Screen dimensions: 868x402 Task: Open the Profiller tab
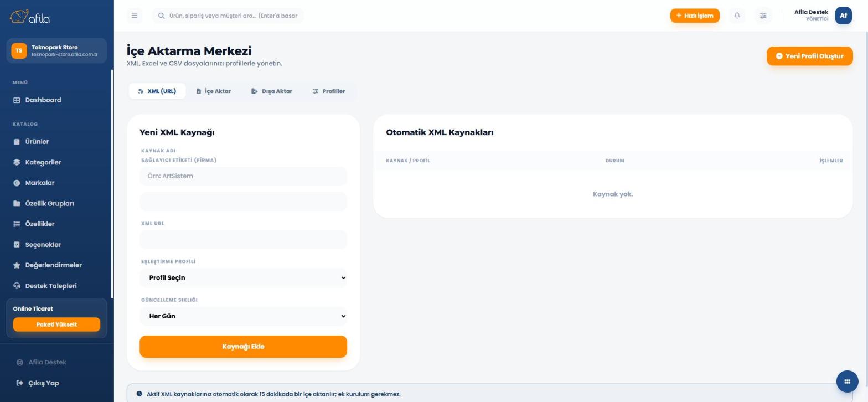tap(329, 91)
